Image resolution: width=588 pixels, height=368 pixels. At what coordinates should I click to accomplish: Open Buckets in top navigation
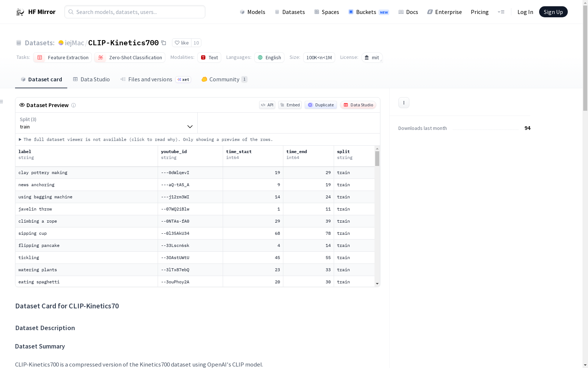click(369, 12)
